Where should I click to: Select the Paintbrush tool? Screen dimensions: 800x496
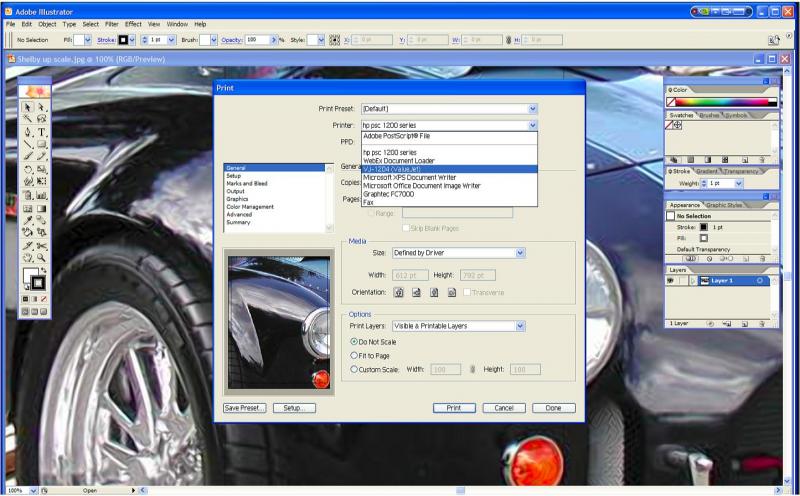(x=28, y=156)
